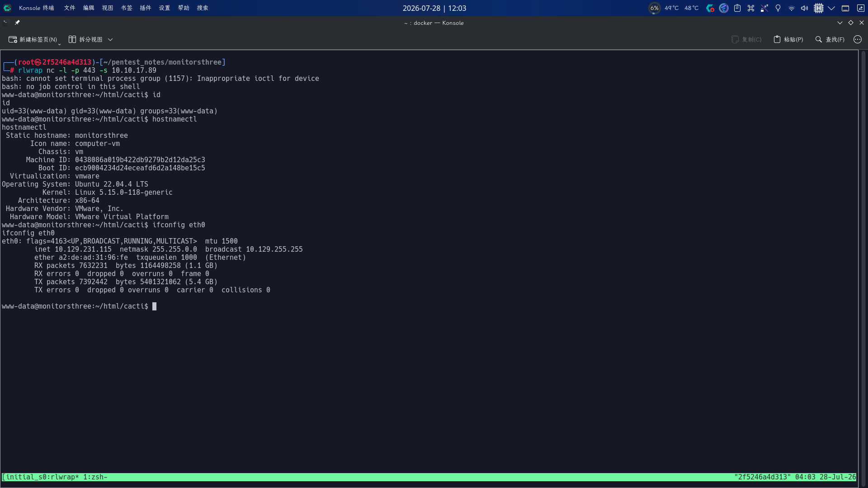Open the clipboard tray icon
868x488 pixels.
(x=737, y=8)
